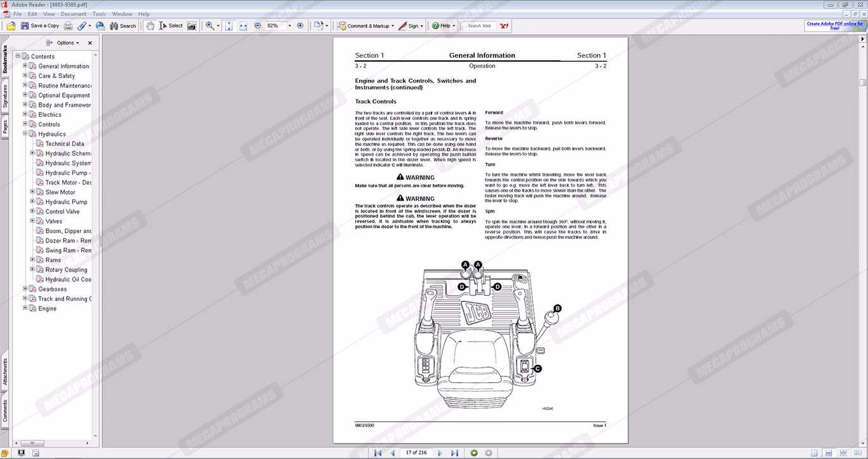Click the Print icon in toolbar
The width and height of the screenshot is (868, 459).
(68, 26)
